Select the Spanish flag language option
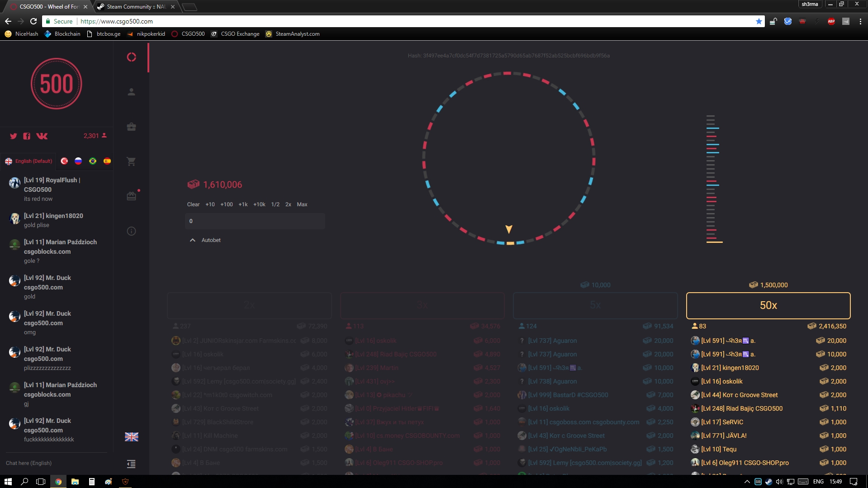The height and width of the screenshot is (488, 868). tap(107, 161)
